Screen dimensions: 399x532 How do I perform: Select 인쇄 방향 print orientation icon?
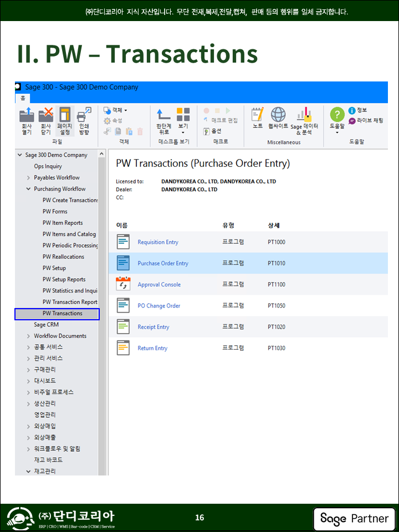[84, 121]
